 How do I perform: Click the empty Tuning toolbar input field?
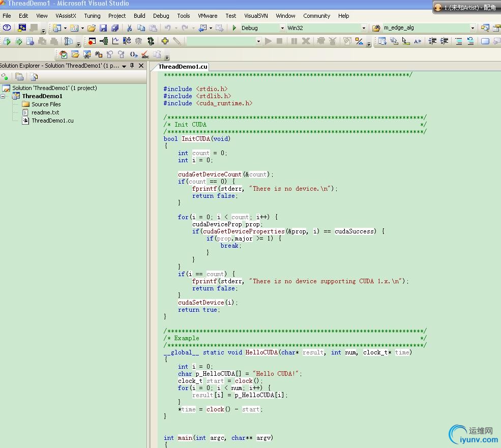coord(221,41)
